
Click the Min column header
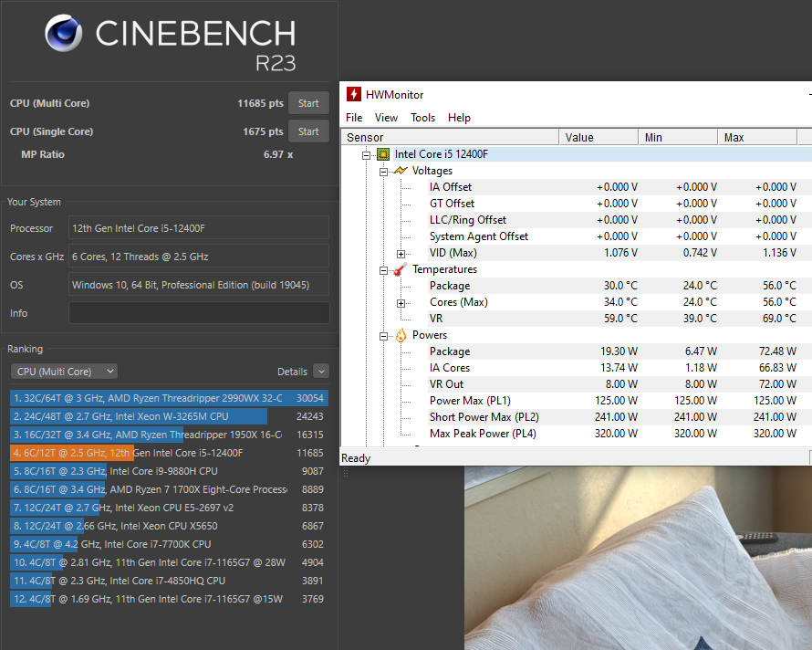(x=679, y=137)
